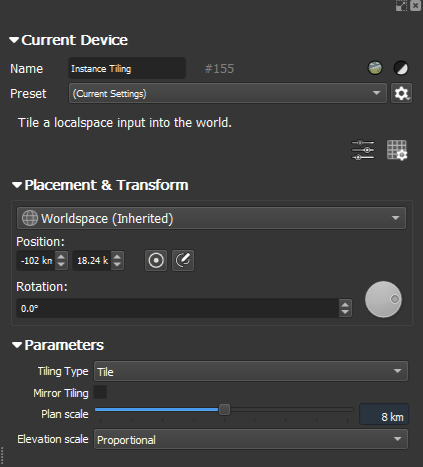Click the undock panel icon at top
Image resolution: width=423 pixels, height=467 pixels.
(401, 5)
